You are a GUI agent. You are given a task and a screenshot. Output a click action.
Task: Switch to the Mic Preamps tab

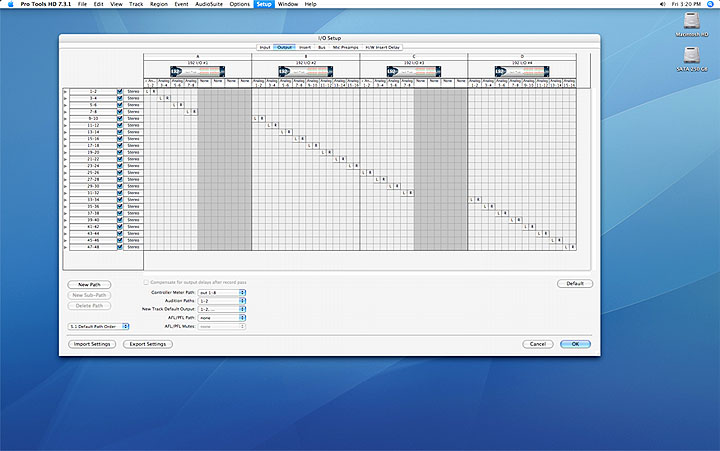[345, 47]
